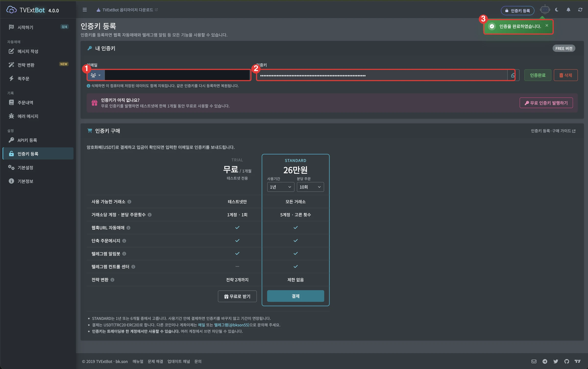The width and height of the screenshot is (588, 369).
Task: Open 시작하기 in the sidebar
Action: coord(38,27)
